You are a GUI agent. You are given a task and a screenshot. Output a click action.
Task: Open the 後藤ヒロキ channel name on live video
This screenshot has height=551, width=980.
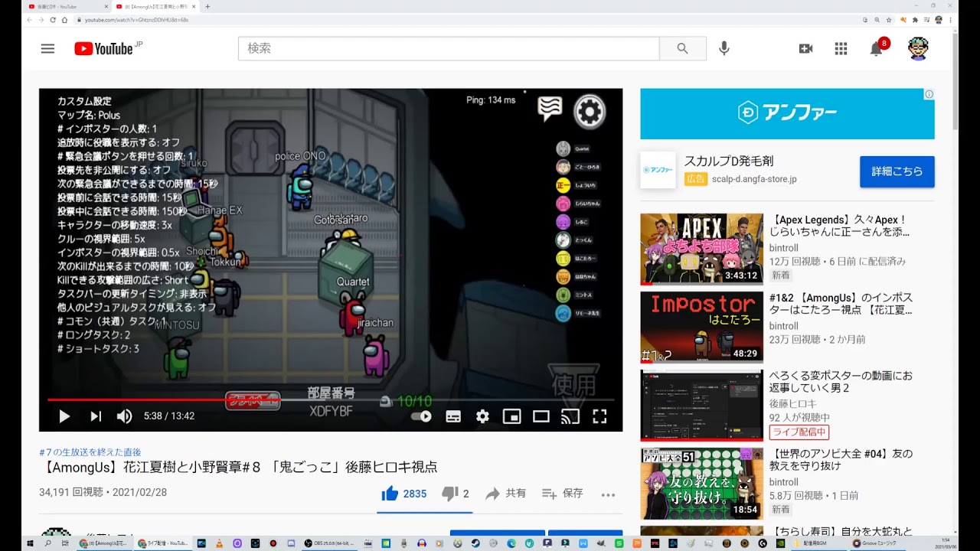[x=793, y=404]
